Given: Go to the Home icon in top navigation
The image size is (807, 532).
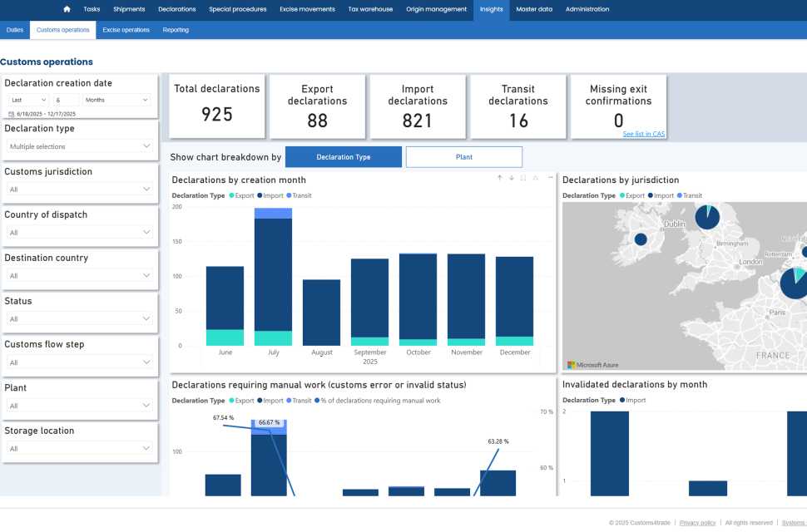Looking at the screenshot, I should (x=67, y=9).
